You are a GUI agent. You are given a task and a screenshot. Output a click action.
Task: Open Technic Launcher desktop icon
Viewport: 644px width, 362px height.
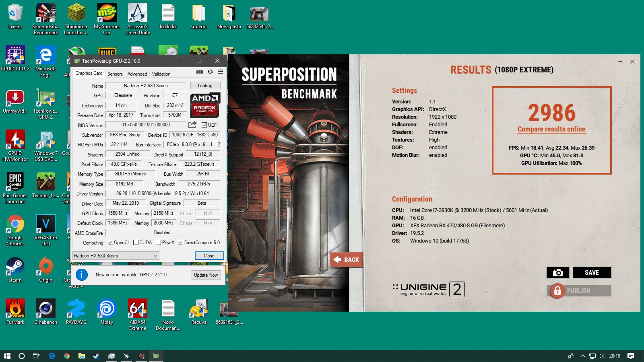coord(46,185)
